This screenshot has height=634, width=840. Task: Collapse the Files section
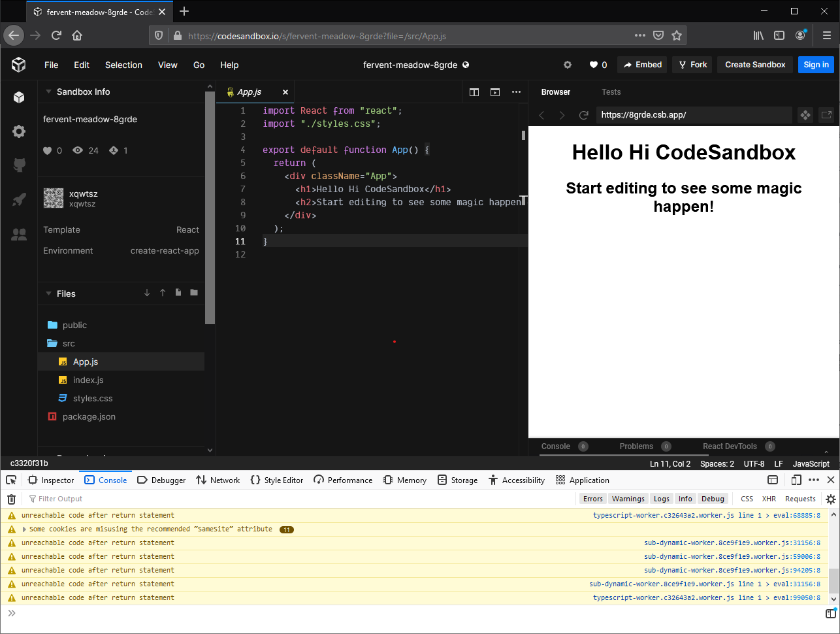pos(48,293)
